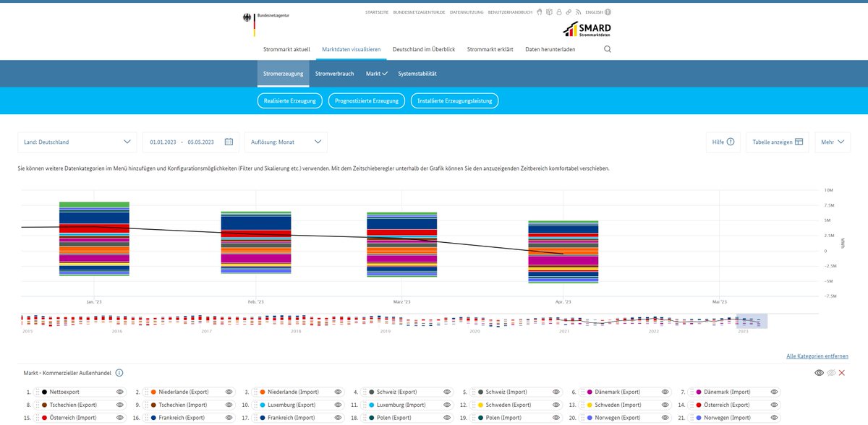The height and width of the screenshot is (425, 868).
Task: Switch to the Systemstabilität tab
Action: click(x=417, y=74)
